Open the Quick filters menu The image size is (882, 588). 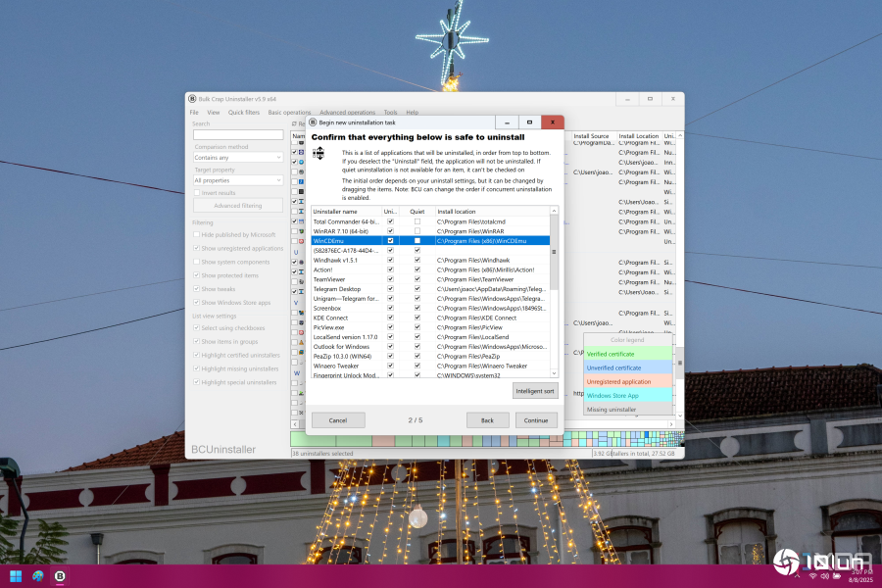click(244, 113)
